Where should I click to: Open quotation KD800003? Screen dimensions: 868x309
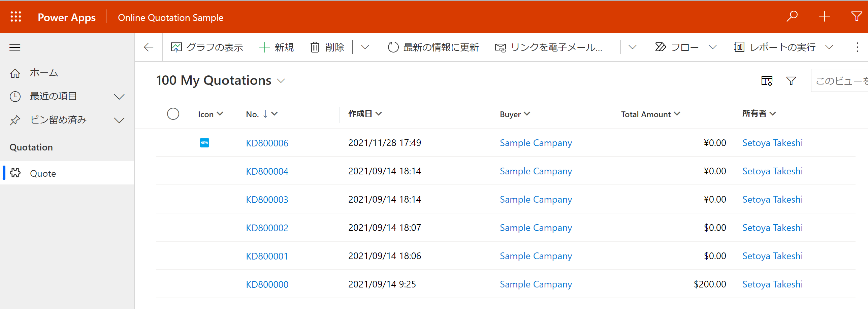(x=267, y=200)
